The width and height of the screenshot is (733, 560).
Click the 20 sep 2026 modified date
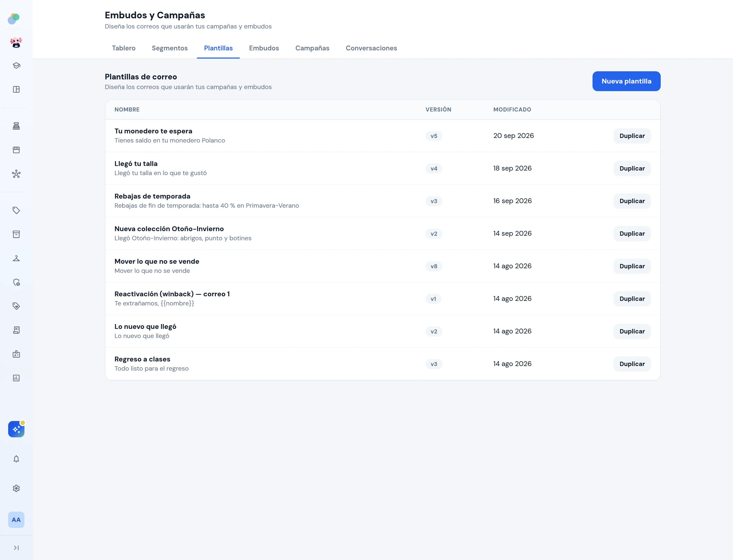[513, 136]
